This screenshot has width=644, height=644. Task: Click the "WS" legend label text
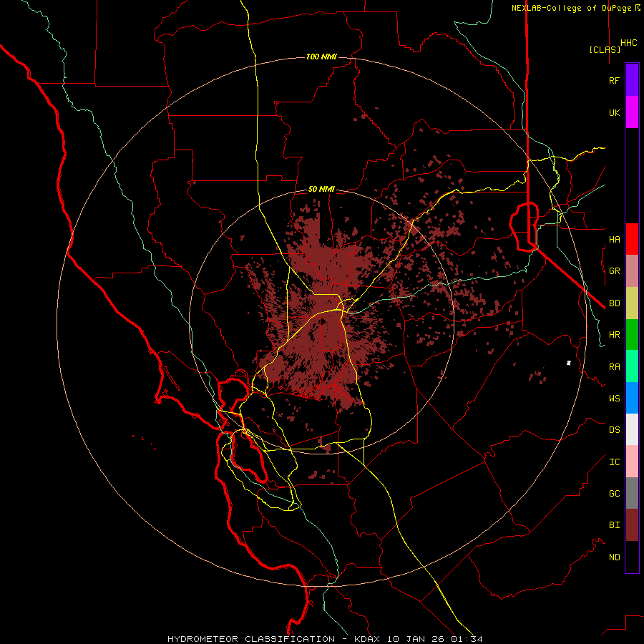coord(614,399)
